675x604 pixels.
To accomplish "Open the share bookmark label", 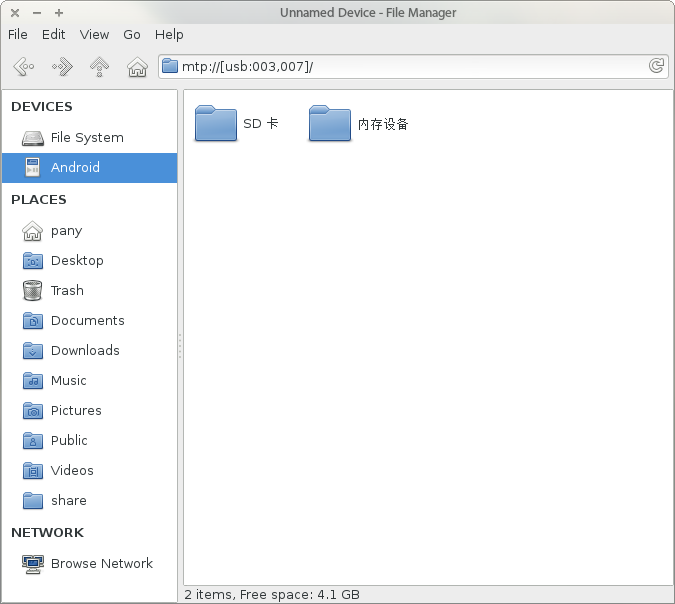I will coord(69,500).
